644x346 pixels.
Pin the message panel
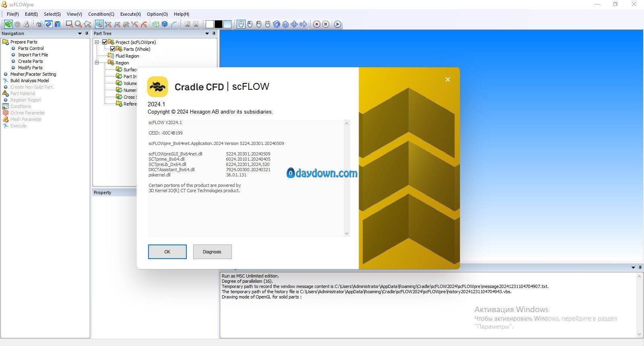pos(640,267)
